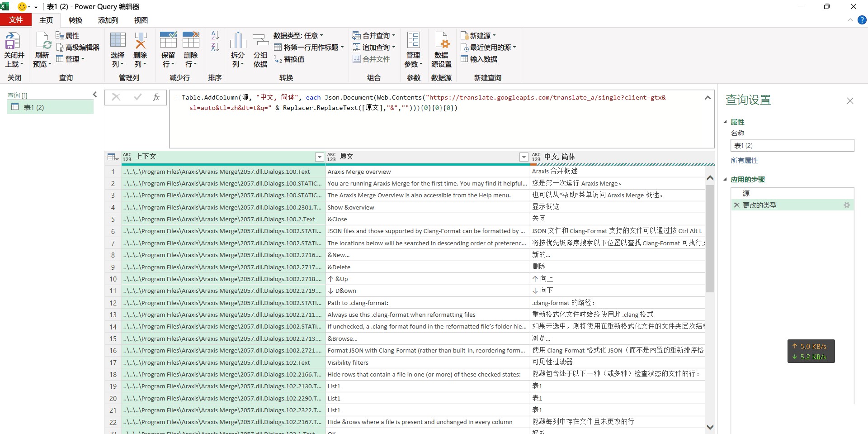
Task: Click 输入数据 enter data button
Action: point(479,59)
